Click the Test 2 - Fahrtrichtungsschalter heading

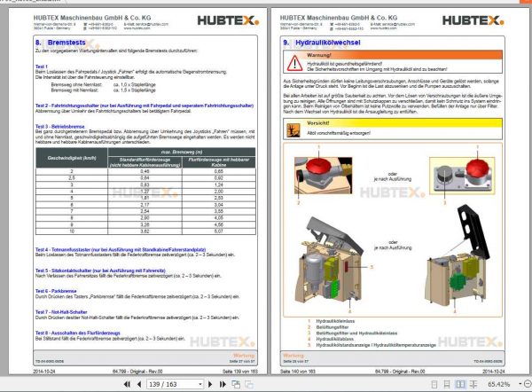145,106
